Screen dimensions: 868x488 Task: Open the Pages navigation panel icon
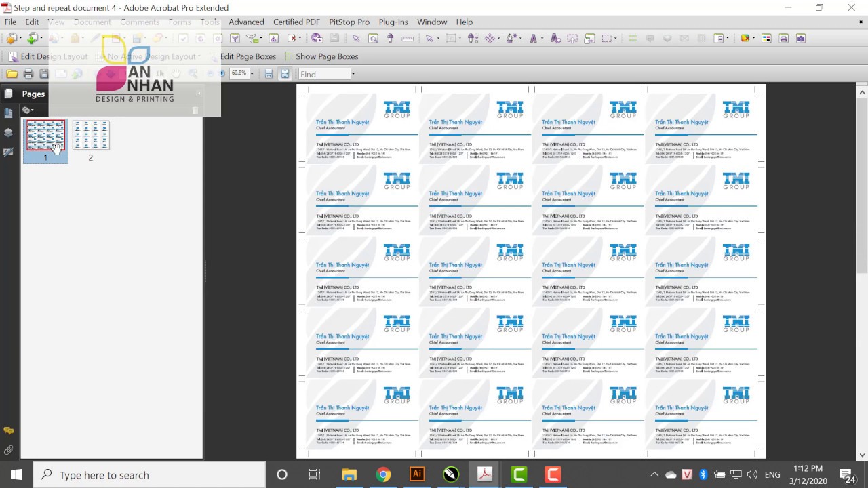(x=8, y=94)
